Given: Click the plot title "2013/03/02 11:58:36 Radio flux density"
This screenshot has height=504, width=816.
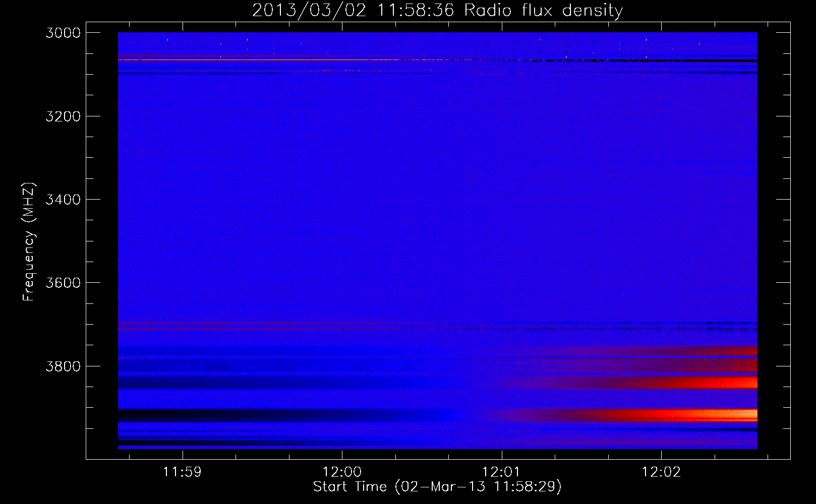Looking at the screenshot, I should click(x=437, y=10).
